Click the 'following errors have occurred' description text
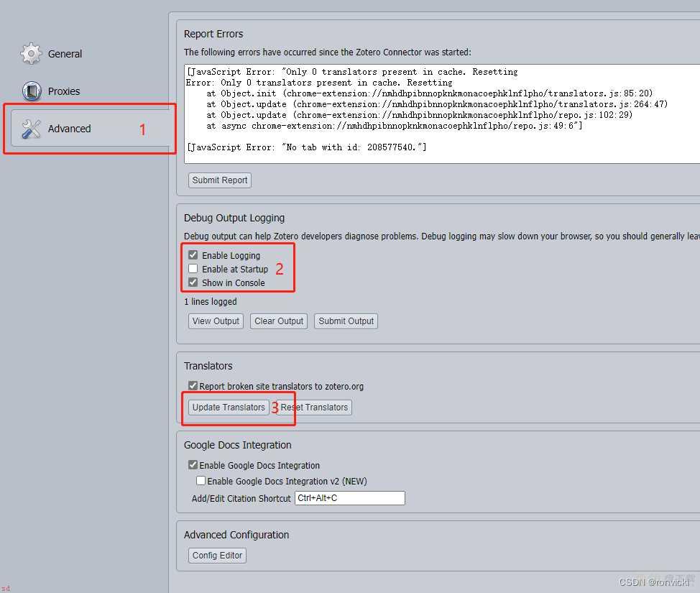The image size is (700, 593). 327,52
